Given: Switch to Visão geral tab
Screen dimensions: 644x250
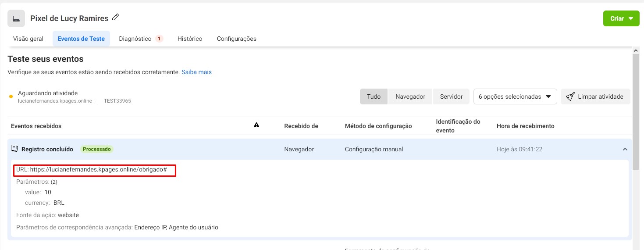Looking at the screenshot, I should coord(28,39).
